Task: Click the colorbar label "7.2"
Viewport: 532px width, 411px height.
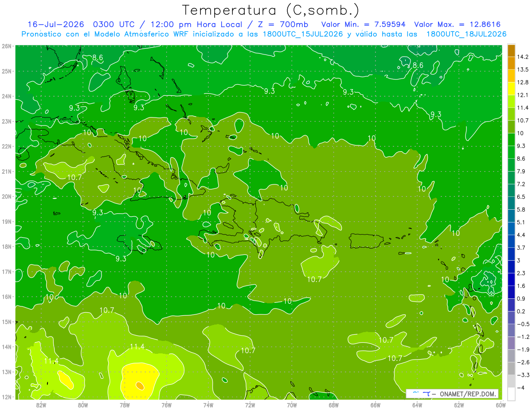Action: 521,184
